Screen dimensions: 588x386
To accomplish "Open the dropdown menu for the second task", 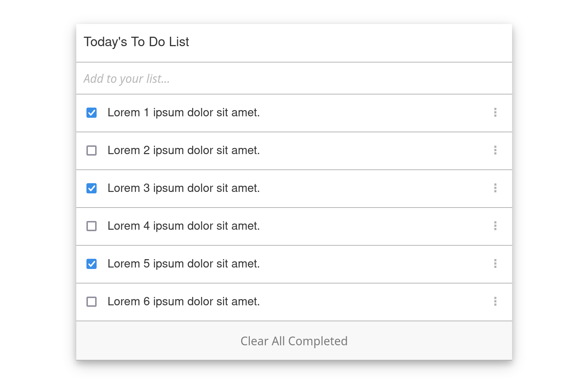I will tap(495, 151).
